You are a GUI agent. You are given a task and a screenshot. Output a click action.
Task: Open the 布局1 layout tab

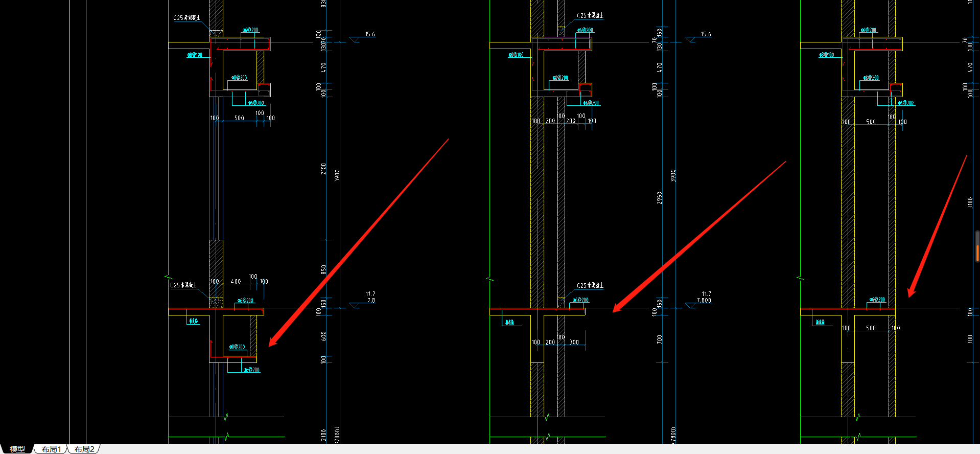(52, 449)
